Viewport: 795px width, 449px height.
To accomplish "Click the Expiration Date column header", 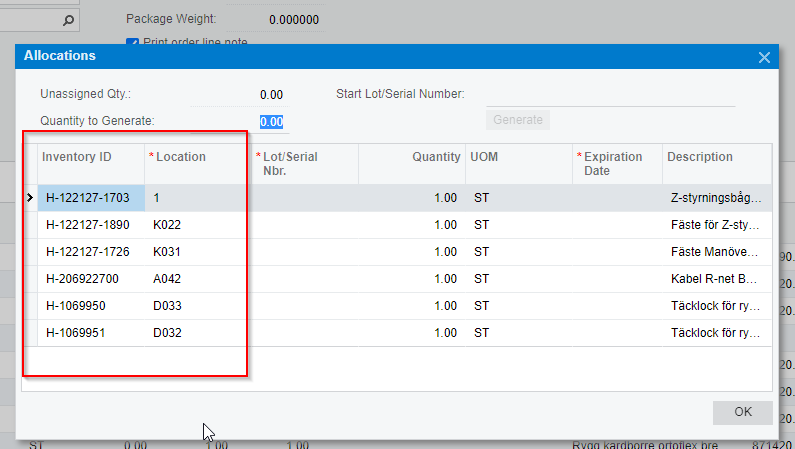I will [613, 164].
